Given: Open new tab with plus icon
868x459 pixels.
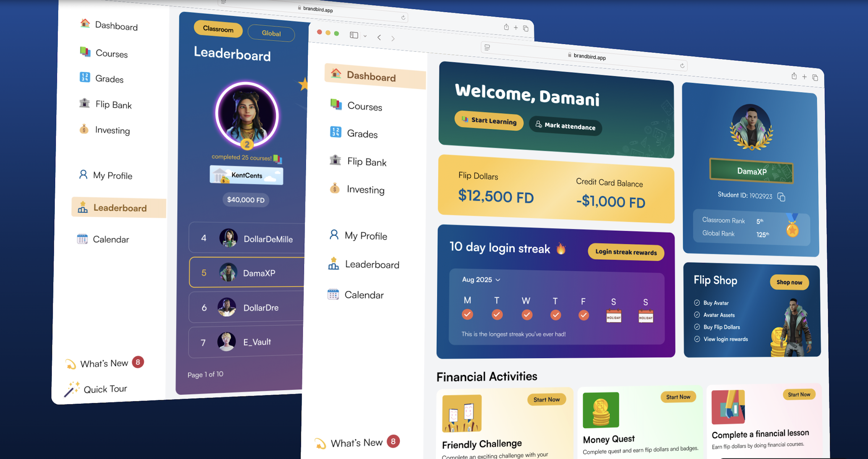Looking at the screenshot, I should click(x=804, y=77).
